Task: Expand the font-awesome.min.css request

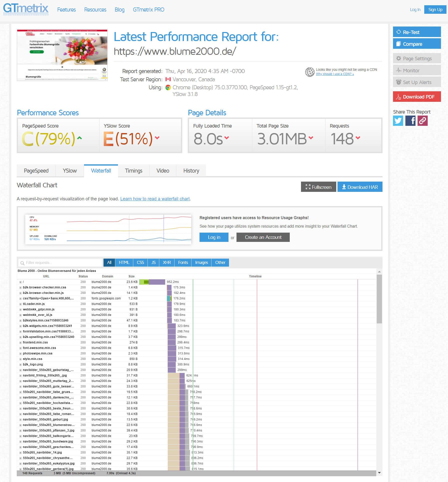Action: coord(20,348)
